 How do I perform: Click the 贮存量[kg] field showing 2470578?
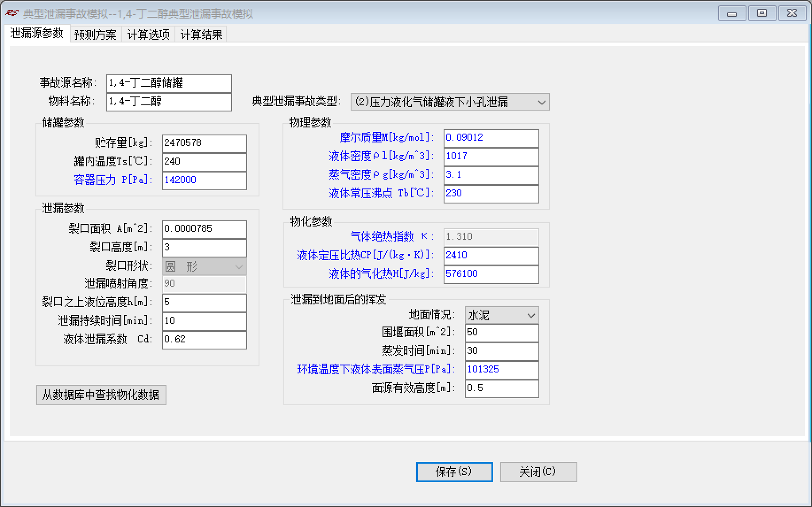205,143
